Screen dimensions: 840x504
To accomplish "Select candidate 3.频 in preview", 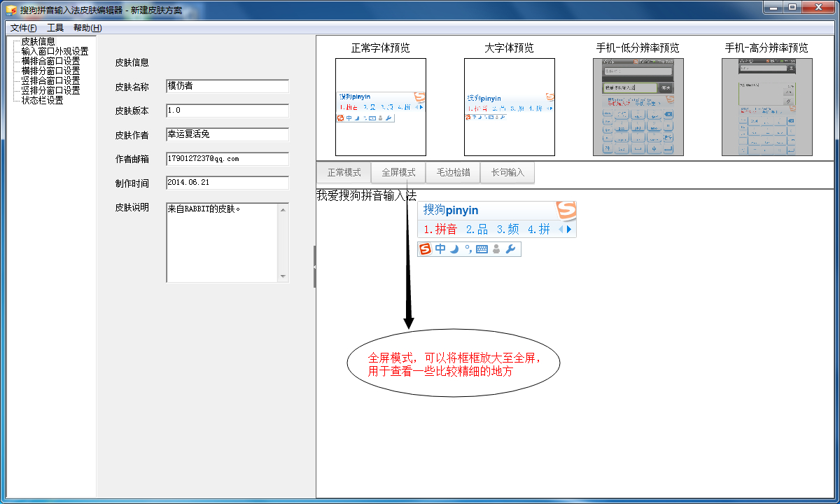I will click(x=508, y=229).
